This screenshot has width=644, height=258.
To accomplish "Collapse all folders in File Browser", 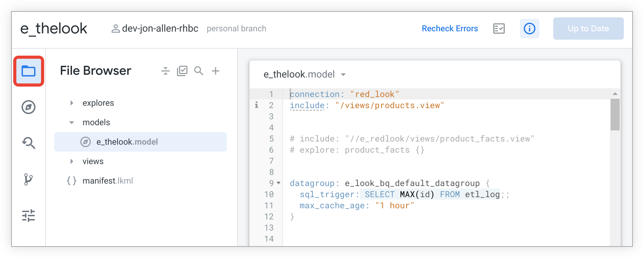I will (x=166, y=71).
